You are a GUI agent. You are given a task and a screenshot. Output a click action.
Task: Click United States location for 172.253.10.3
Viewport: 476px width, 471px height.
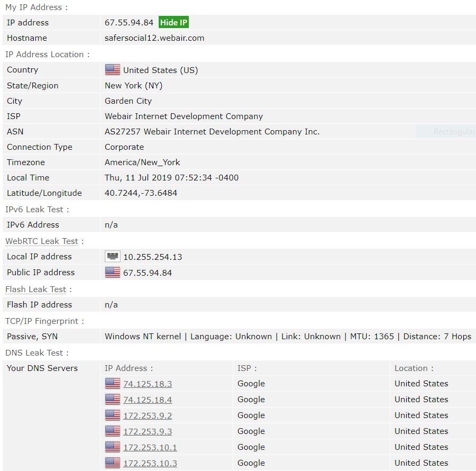(422, 463)
